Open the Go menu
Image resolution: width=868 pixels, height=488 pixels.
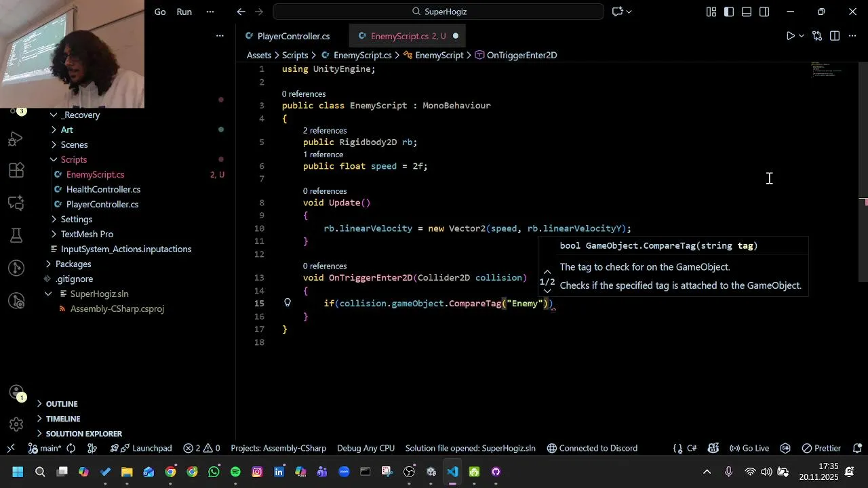(160, 12)
